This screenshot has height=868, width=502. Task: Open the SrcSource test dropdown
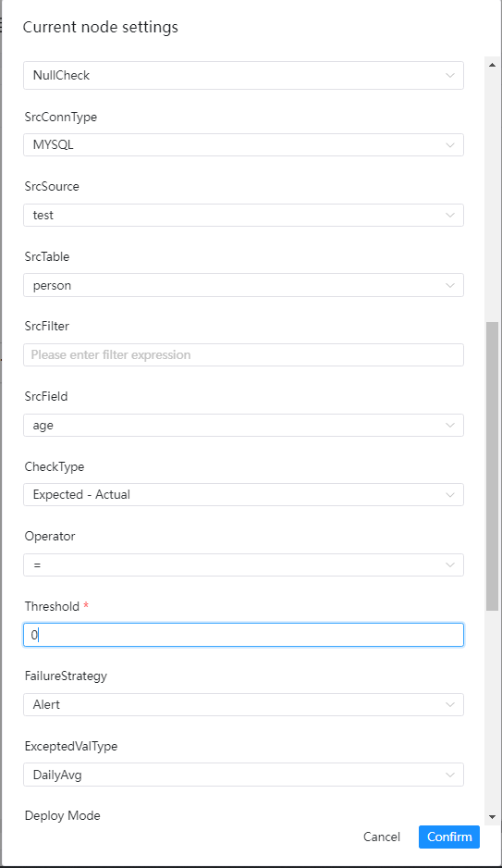(x=243, y=216)
